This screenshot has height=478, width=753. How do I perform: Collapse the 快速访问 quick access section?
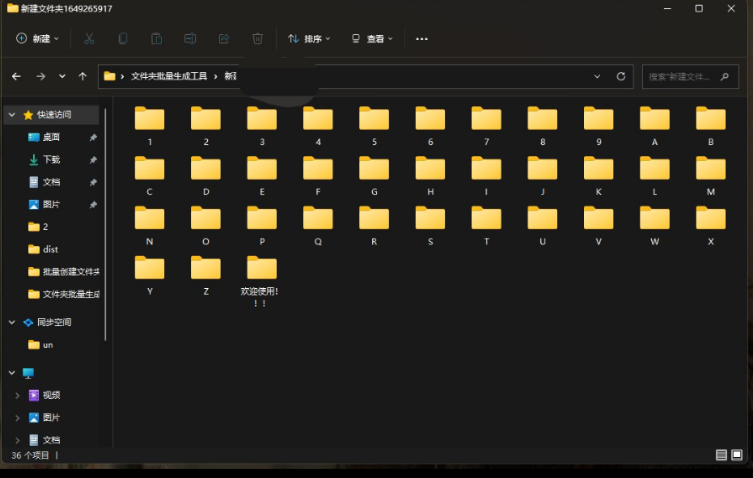tap(12, 115)
